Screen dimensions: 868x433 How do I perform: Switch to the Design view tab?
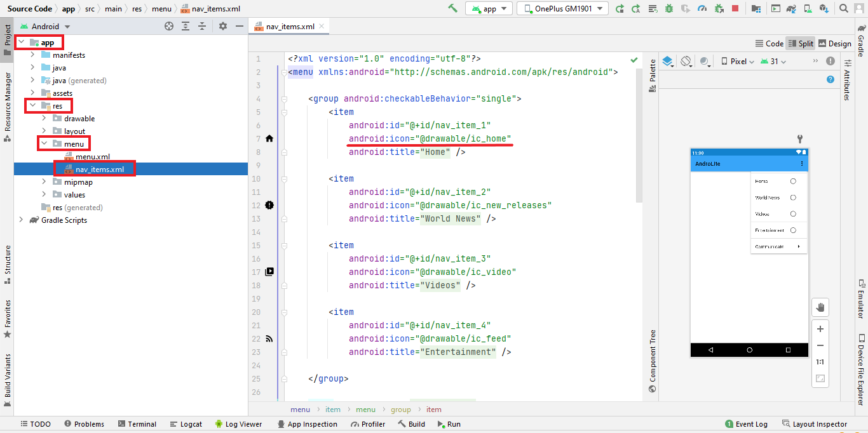point(834,44)
